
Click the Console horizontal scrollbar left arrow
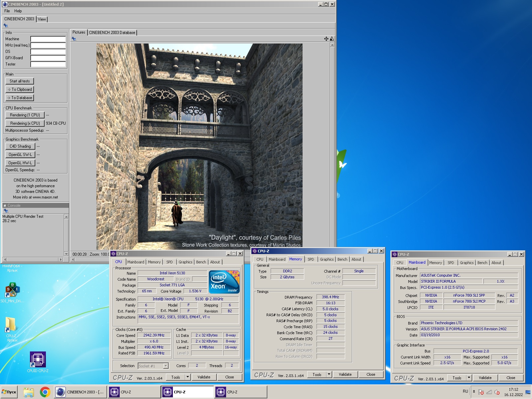(x=5, y=259)
